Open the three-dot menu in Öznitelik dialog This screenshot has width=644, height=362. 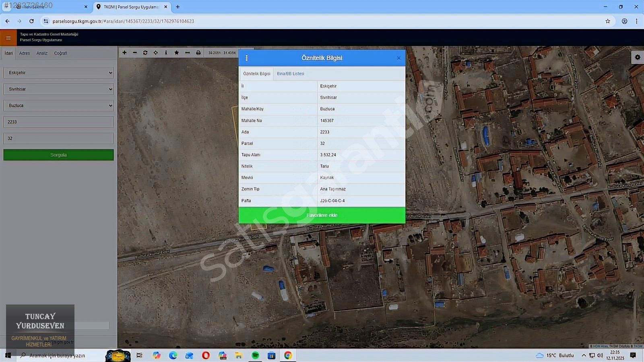click(x=246, y=58)
